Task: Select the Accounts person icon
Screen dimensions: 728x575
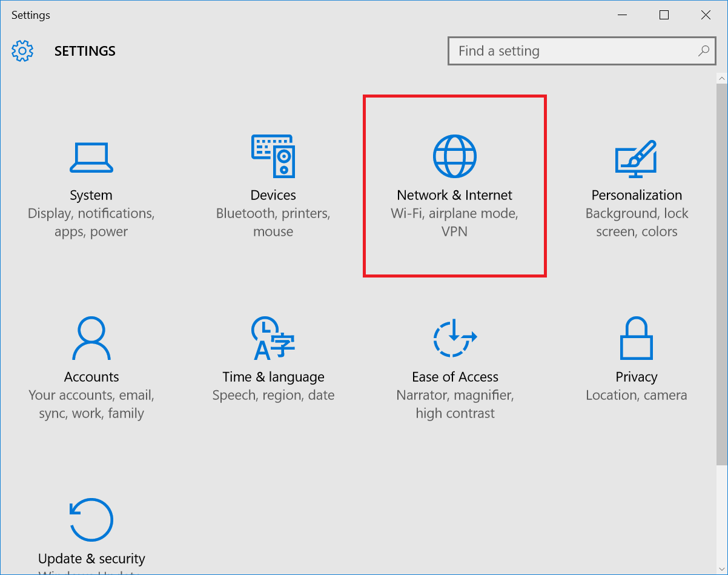Action: click(91, 337)
